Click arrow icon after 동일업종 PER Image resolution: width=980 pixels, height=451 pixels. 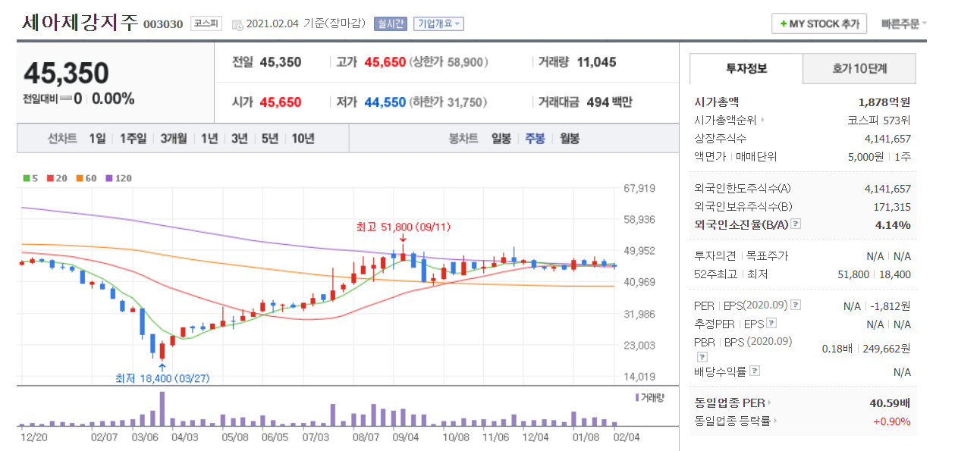[x=769, y=403]
